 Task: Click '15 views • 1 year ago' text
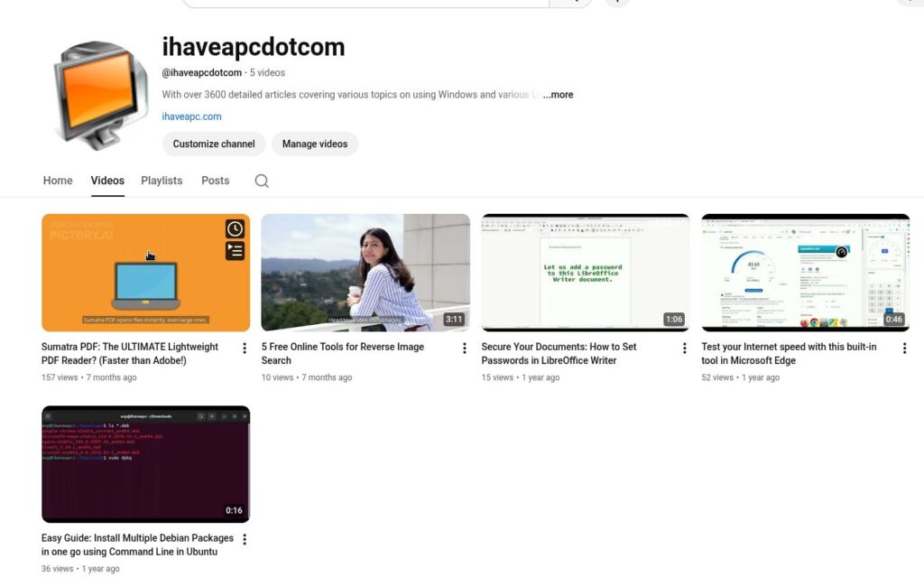(521, 377)
